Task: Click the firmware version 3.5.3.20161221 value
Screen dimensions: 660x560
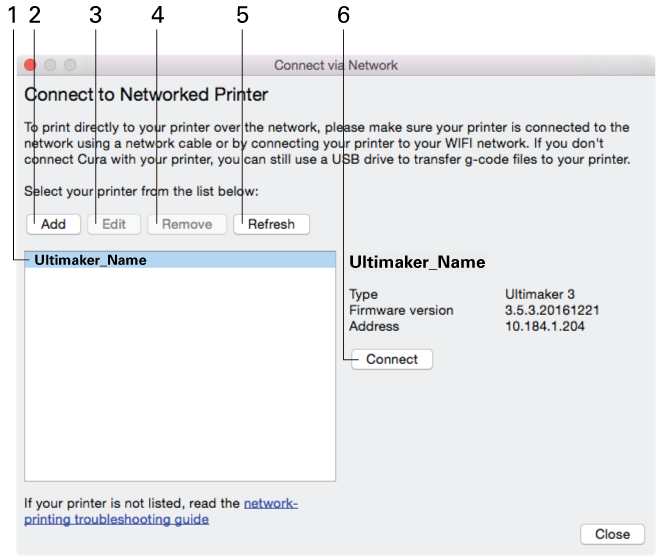Action: coord(552,310)
